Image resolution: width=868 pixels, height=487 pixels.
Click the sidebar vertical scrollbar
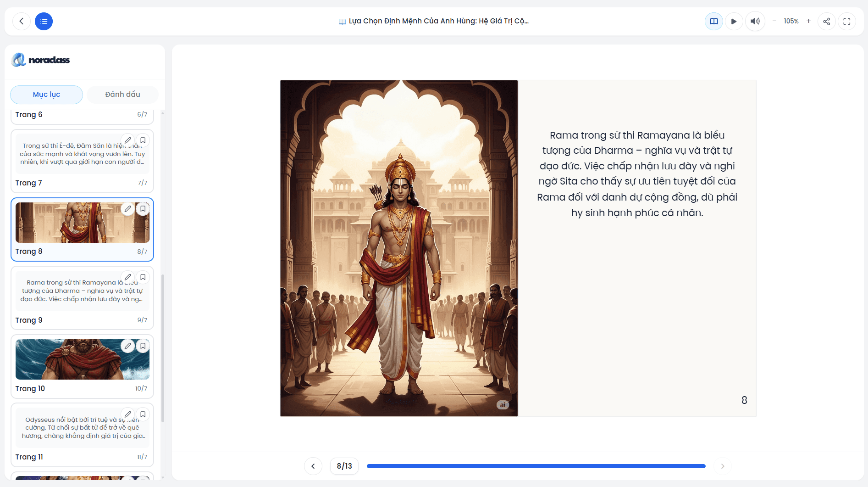pyautogui.click(x=163, y=348)
